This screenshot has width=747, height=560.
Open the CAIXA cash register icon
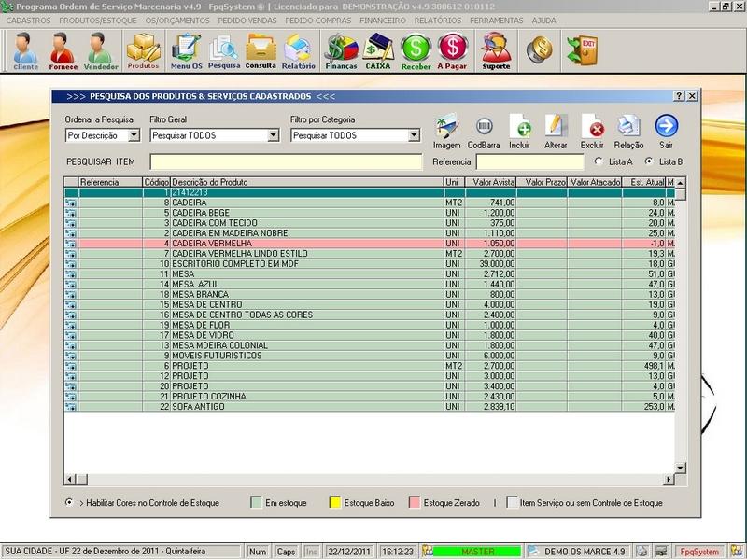click(378, 51)
